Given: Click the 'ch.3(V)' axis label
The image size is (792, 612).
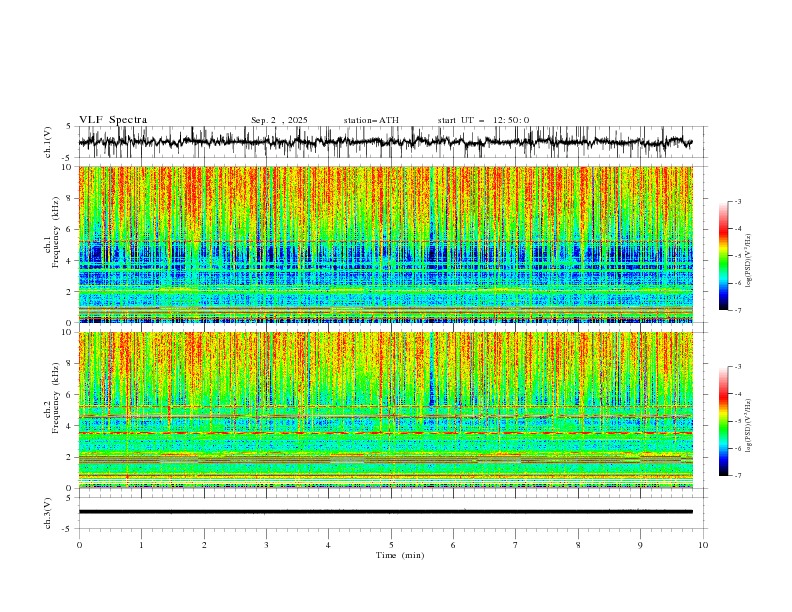Looking at the screenshot, I should click(48, 513).
